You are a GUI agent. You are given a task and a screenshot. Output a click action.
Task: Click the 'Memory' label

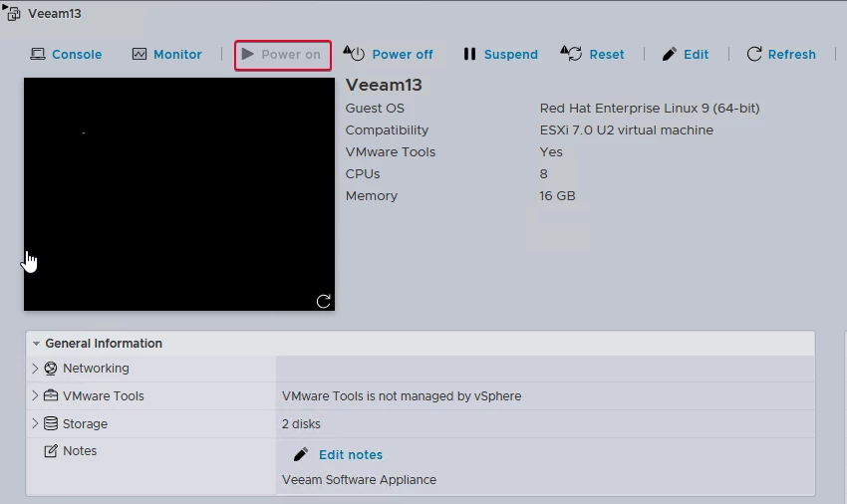point(371,196)
